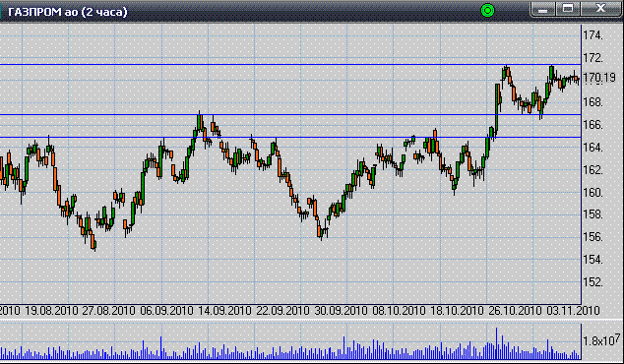Click the 168 price axis label
This screenshot has height=364, width=624.
coord(593,102)
